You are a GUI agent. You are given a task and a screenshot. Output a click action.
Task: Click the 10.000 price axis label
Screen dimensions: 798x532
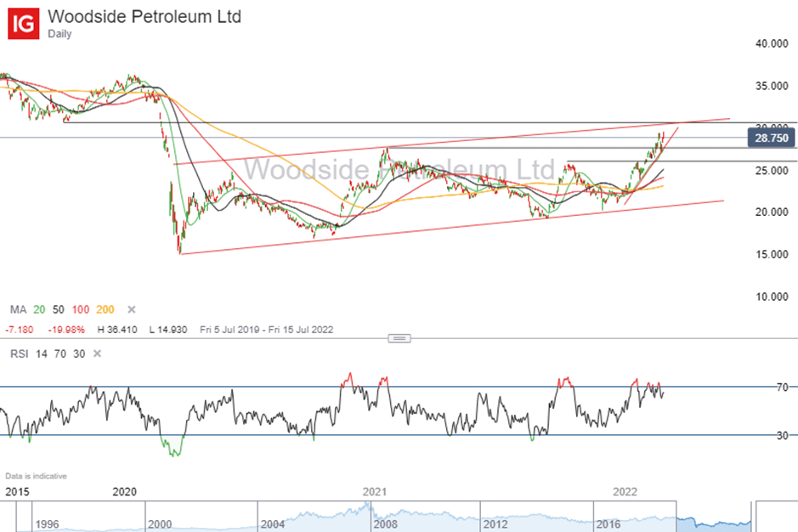point(772,297)
